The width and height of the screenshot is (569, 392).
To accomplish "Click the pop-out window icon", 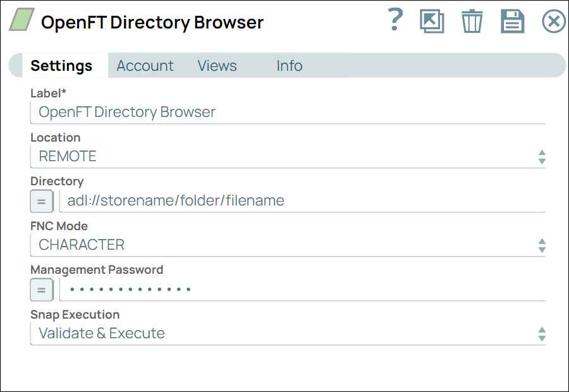I will tap(432, 21).
